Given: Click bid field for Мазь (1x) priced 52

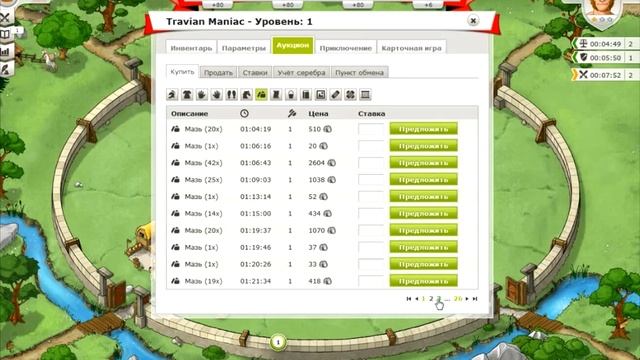Looking at the screenshot, I should (371, 197).
